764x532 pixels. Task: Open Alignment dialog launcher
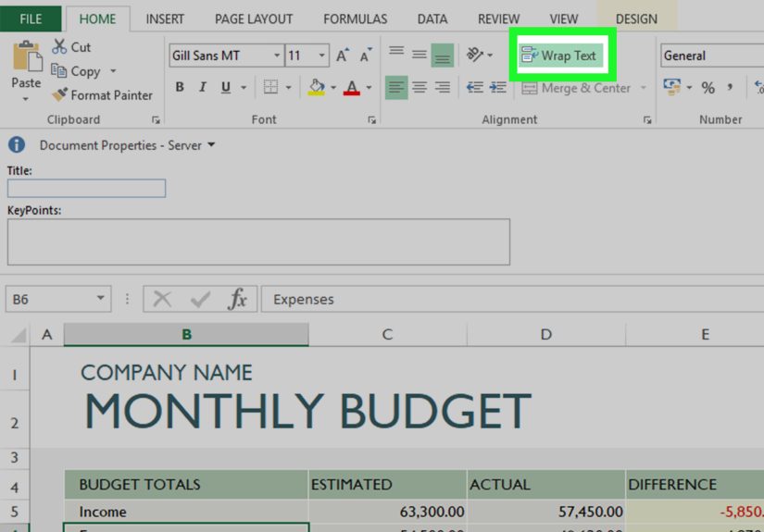pyautogui.click(x=647, y=120)
